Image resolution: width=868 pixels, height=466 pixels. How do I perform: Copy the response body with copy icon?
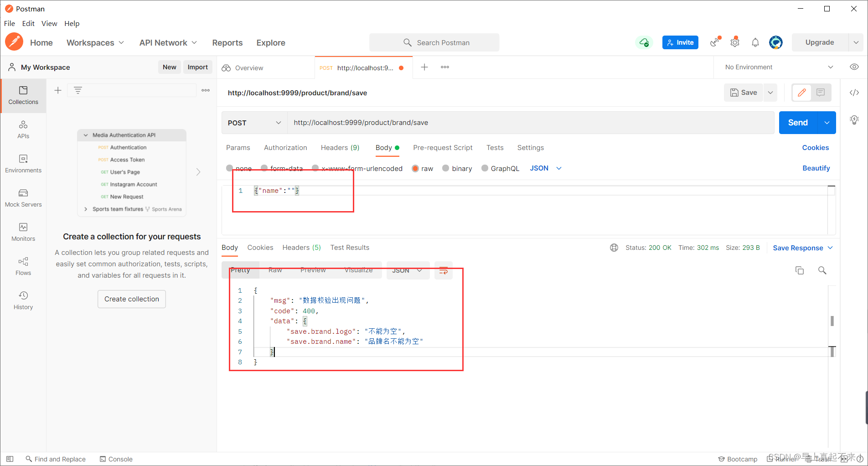pos(800,270)
